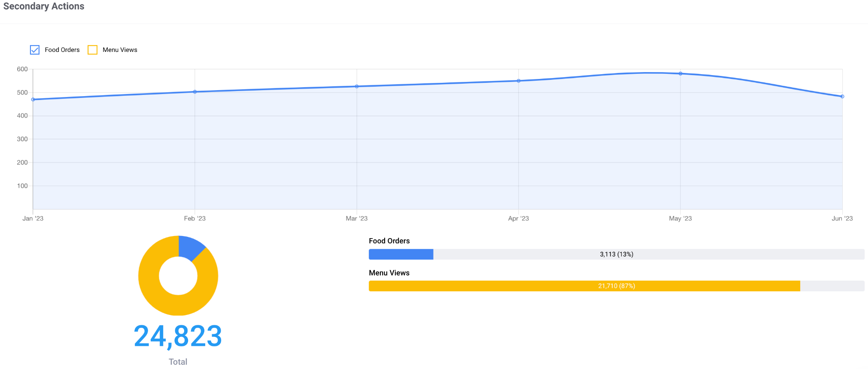The height and width of the screenshot is (369, 868).
Task: Uncheck the Food Orders checkbox
Action: pos(35,50)
